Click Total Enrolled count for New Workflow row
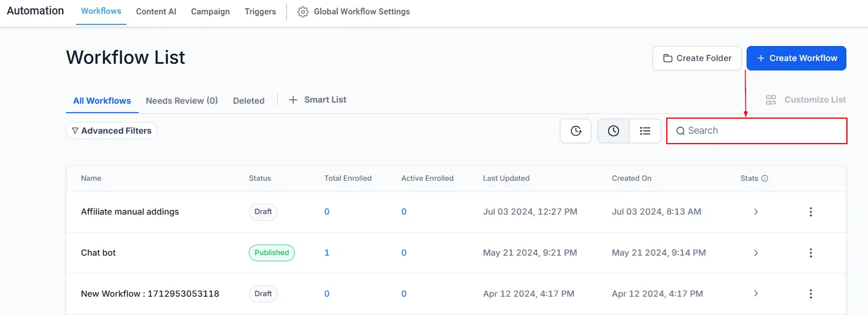868x315 pixels. [326, 294]
